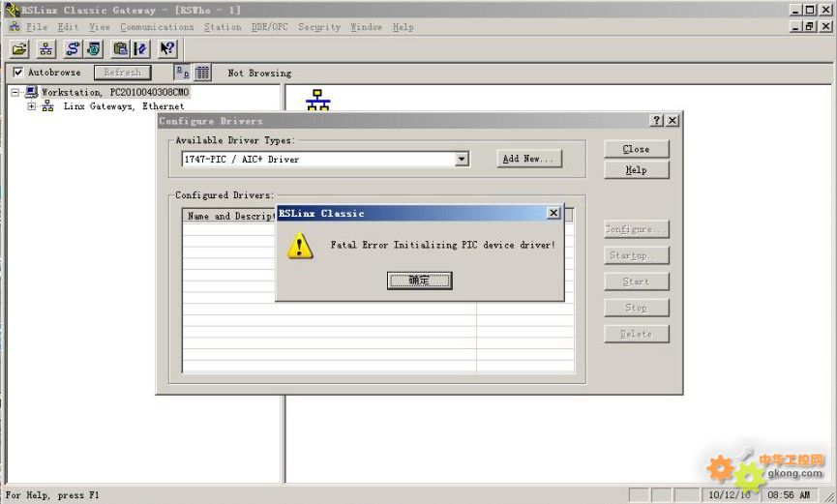This screenshot has height=504, width=837.
Task: Open the Help menu
Action: pyautogui.click(x=404, y=27)
